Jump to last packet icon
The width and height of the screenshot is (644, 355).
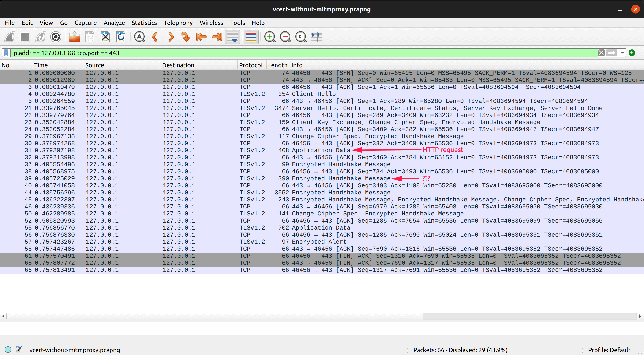[x=217, y=37]
